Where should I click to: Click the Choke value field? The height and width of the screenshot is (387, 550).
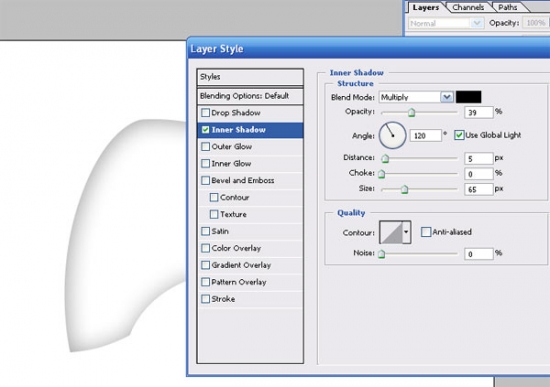pos(479,174)
